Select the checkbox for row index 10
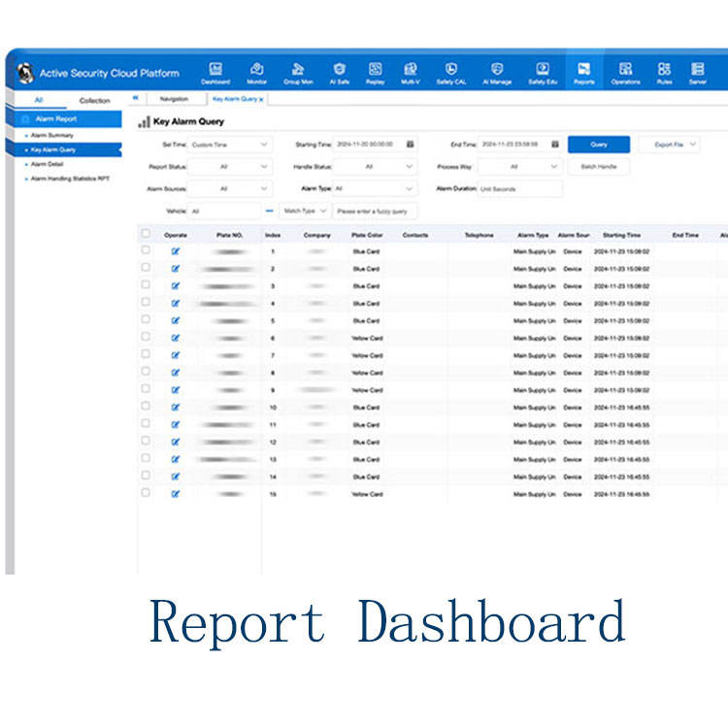Screen dimensions: 728x728 146,407
